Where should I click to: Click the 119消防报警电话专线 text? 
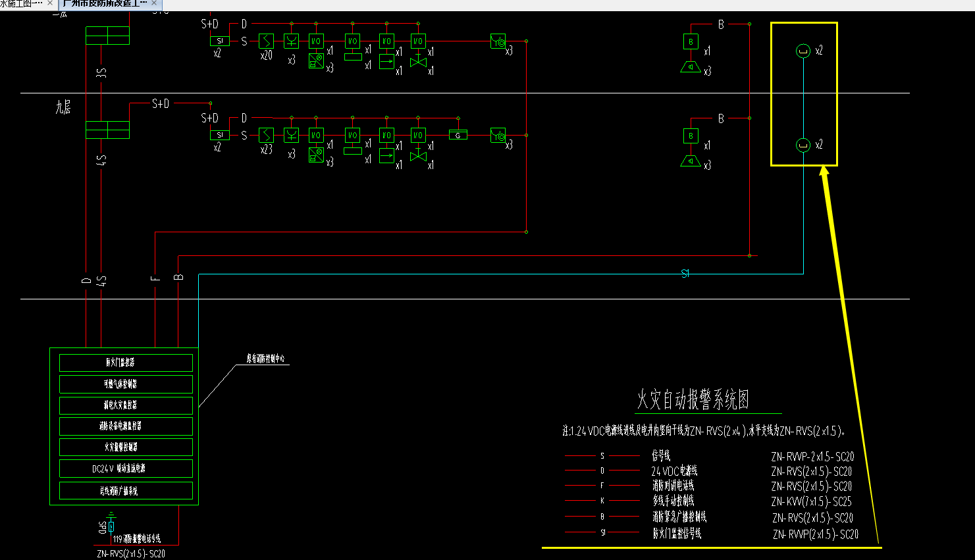(136, 539)
